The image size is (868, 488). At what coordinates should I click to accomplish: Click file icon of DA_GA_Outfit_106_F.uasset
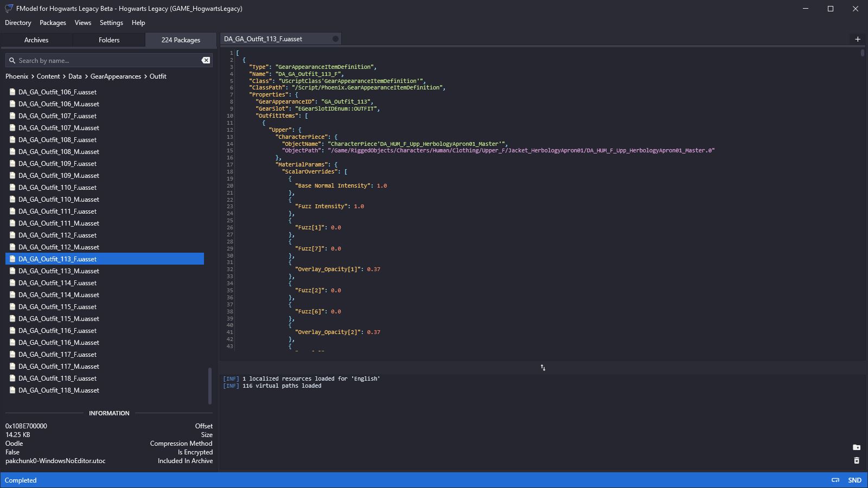coord(12,92)
